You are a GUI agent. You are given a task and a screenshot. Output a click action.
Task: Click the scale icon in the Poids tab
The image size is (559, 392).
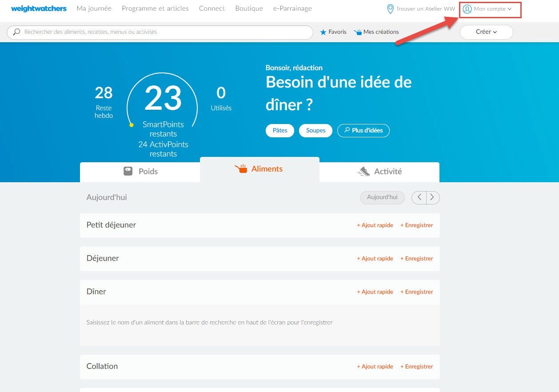click(x=128, y=171)
